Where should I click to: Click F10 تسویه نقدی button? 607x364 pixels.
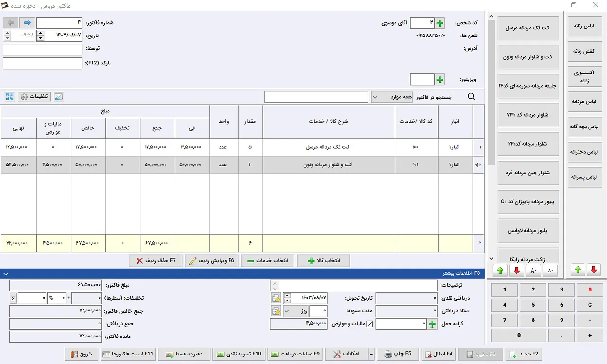(x=239, y=354)
